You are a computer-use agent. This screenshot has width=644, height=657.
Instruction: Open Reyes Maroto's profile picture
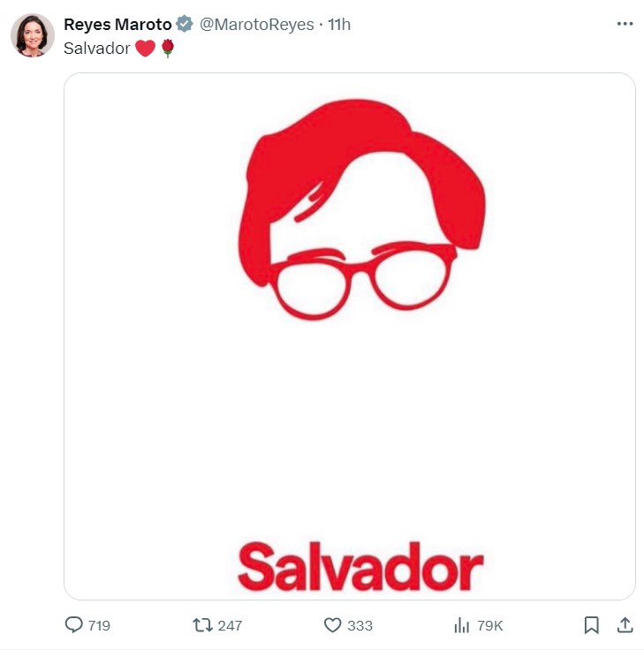point(33,35)
